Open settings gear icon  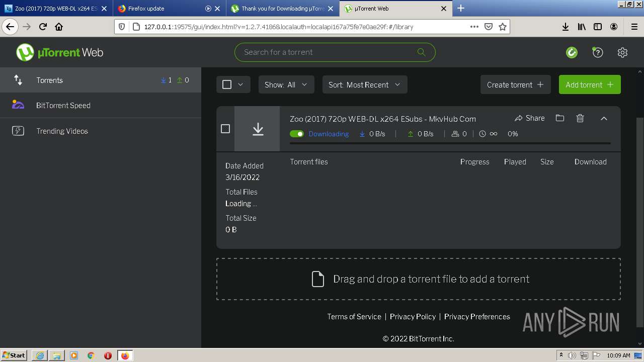[x=622, y=52]
